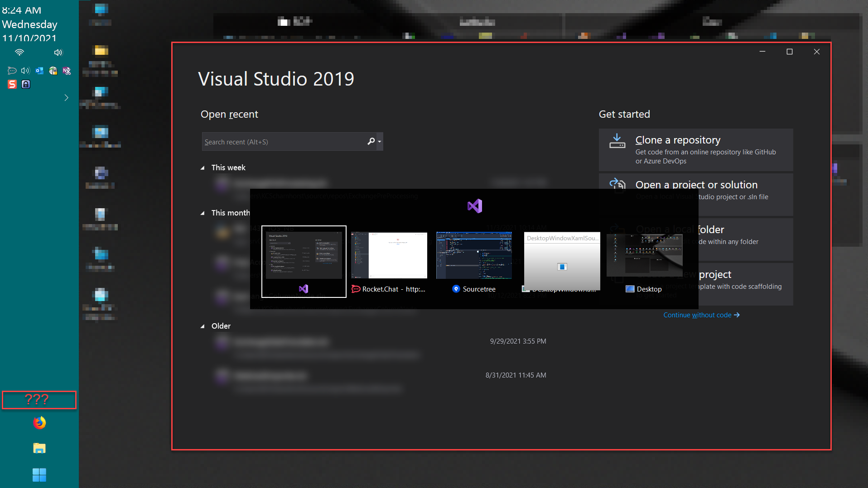Open File Explorer from the taskbar
Viewport: 868px width, 488px height.
pyautogui.click(x=39, y=448)
